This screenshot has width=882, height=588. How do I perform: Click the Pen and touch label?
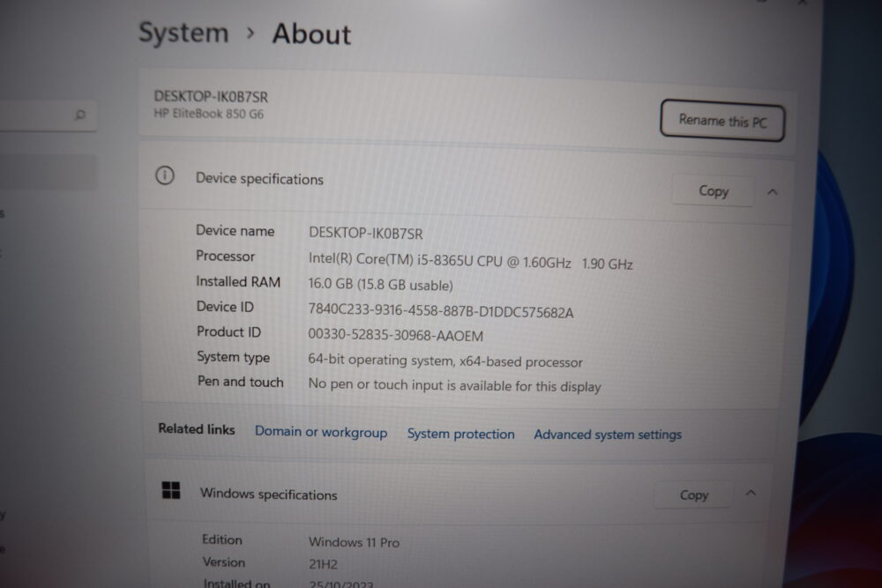[240, 382]
